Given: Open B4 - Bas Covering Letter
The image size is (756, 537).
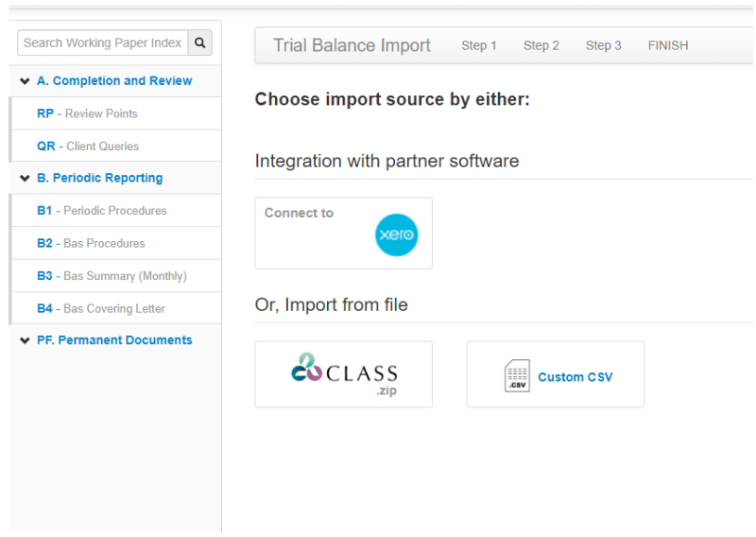Looking at the screenshot, I should [100, 308].
